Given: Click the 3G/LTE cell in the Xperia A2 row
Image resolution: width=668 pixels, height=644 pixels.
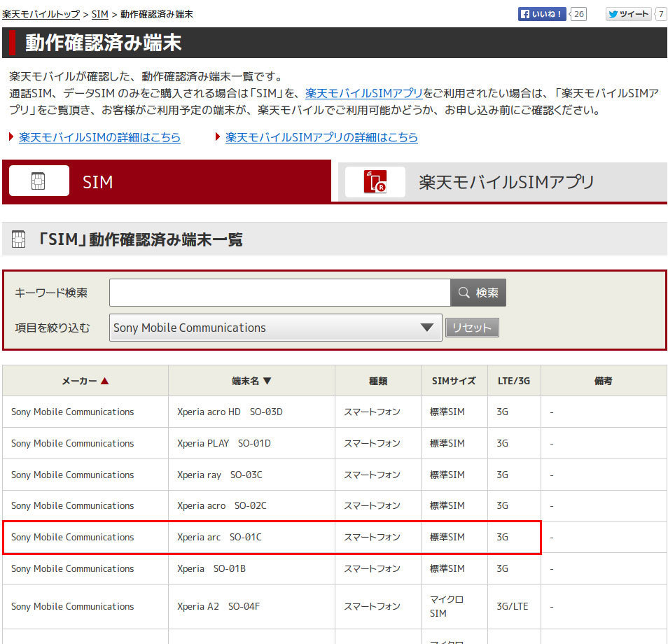Looking at the screenshot, I should pos(514,606).
